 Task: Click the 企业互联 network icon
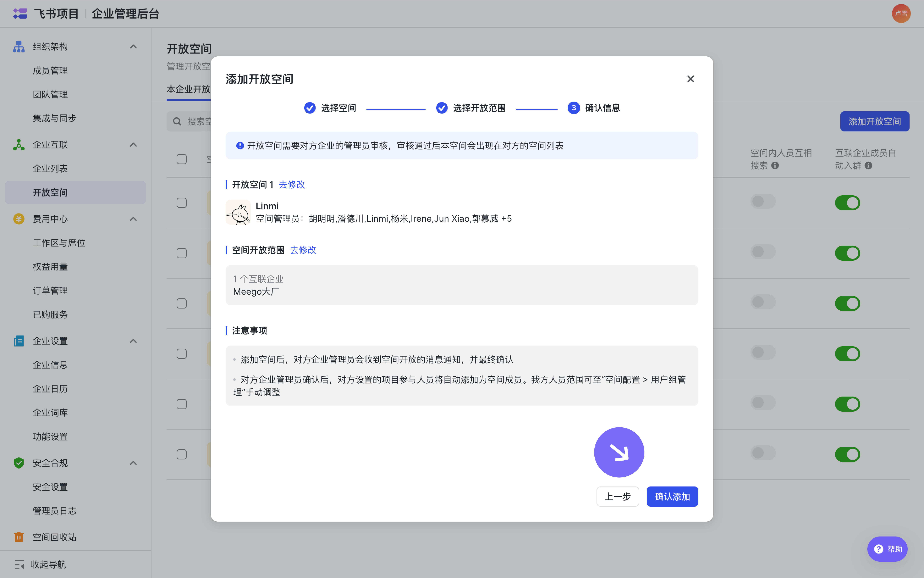(19, 145)
